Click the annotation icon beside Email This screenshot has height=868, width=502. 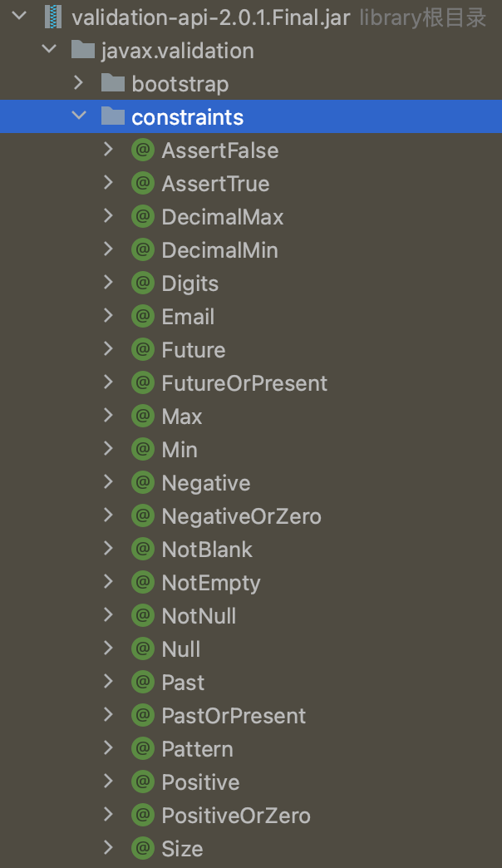143,316
